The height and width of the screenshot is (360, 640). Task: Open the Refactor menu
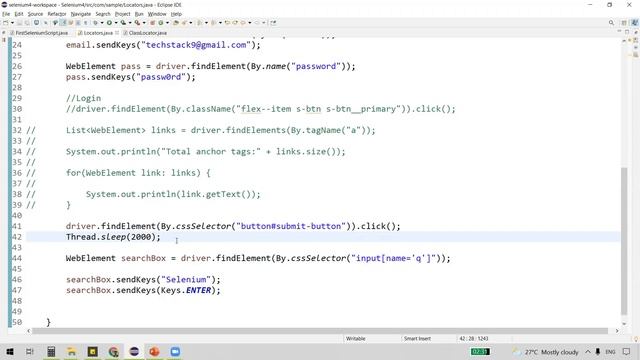[x=57, y=14]
